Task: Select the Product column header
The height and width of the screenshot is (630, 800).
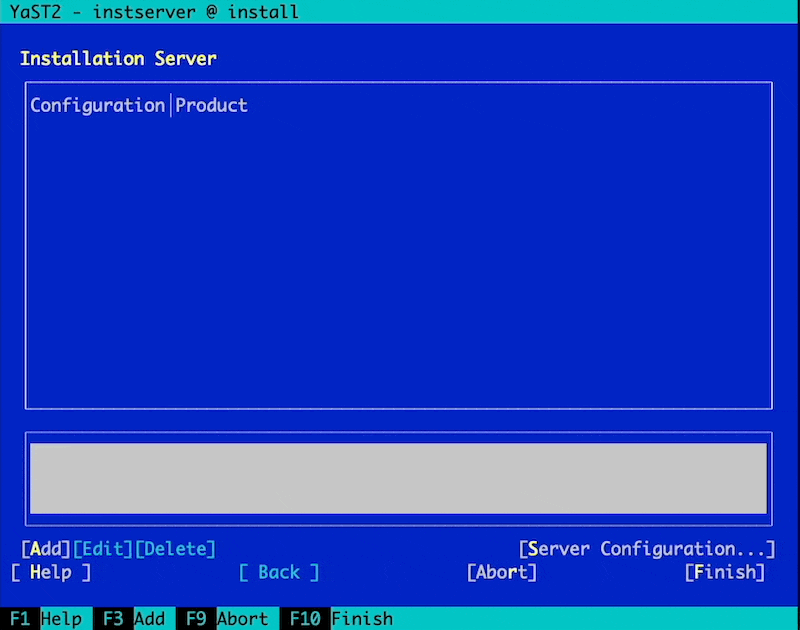Action: tap(212, 105)
